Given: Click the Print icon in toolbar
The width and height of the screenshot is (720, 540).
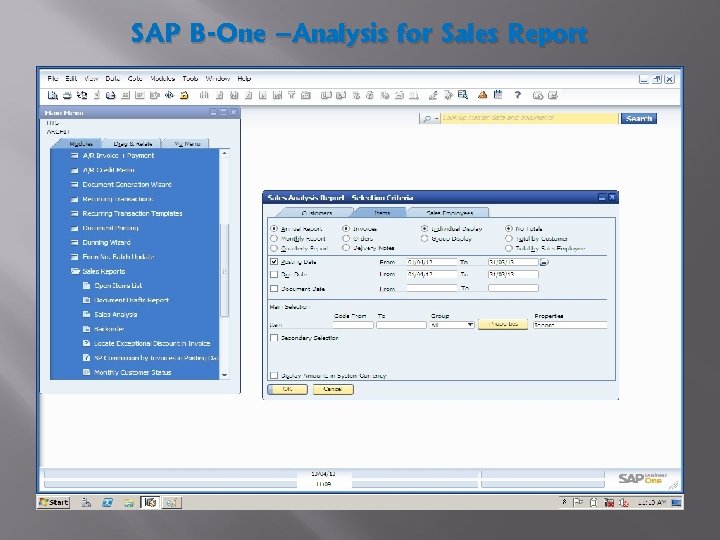Looking at the screenshot, I should [67, 95].
